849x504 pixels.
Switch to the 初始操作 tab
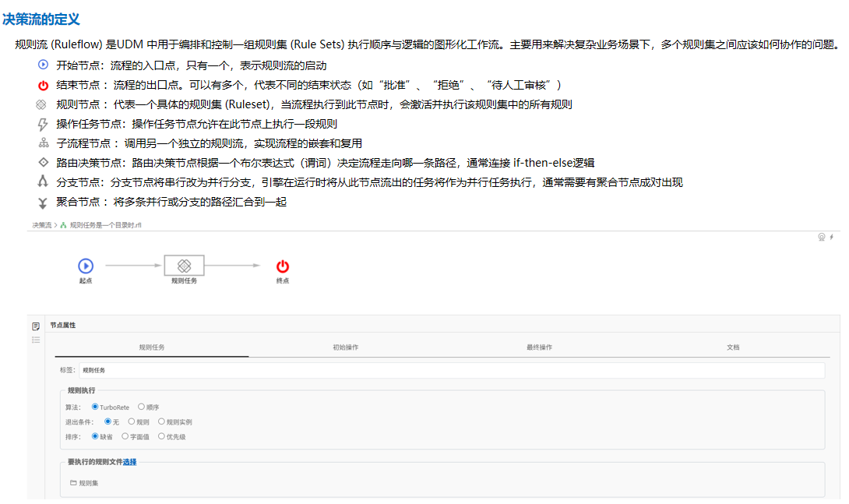click(345, 347)
